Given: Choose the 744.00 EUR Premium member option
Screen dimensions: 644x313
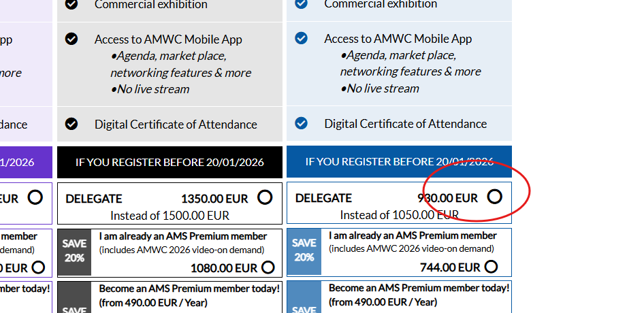Looking at the screenshot, I should [490, 267].
